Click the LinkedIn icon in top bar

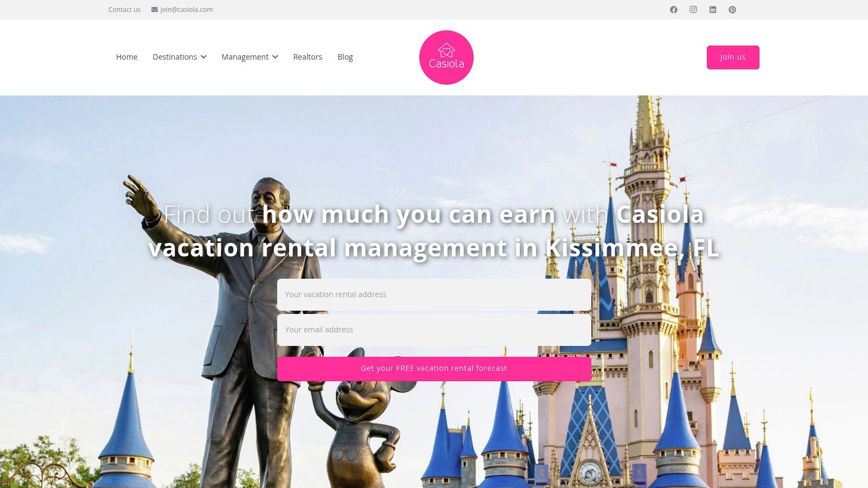[x=713, y=10]
